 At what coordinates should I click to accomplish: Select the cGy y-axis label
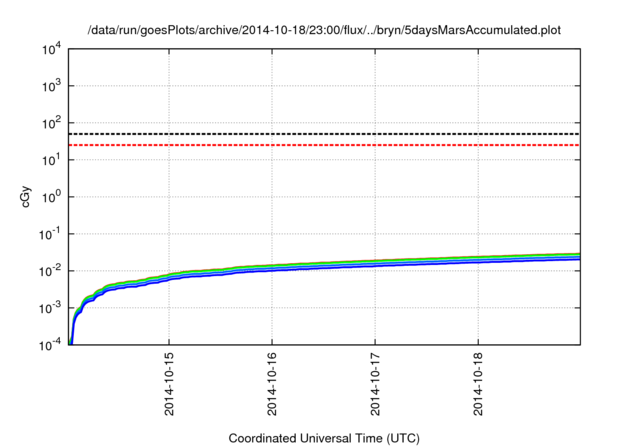[25, 197]
